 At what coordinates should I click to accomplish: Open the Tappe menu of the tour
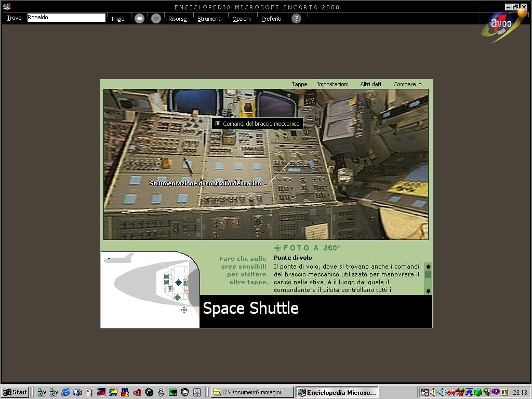(299, 84)
